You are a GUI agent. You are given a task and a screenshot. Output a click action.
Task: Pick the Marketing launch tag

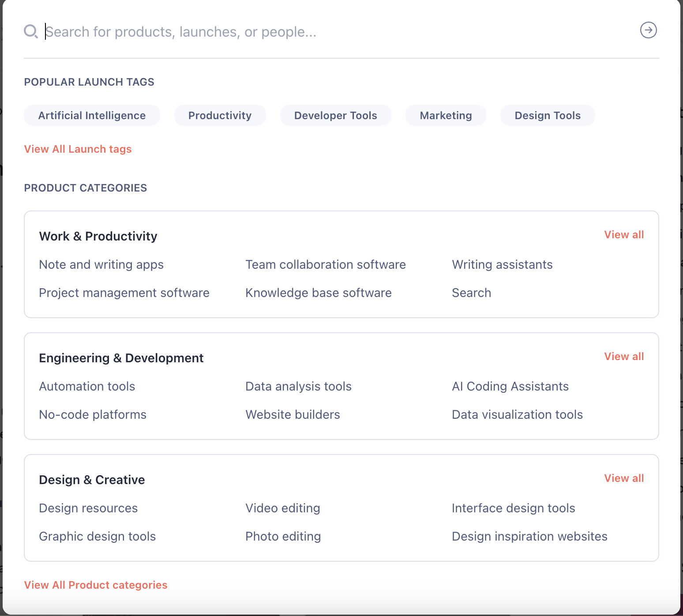[446, 116]
